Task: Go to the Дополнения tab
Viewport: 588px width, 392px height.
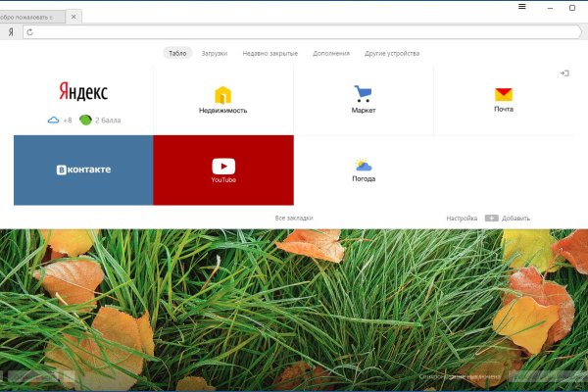Action: [x=330, y=53]
